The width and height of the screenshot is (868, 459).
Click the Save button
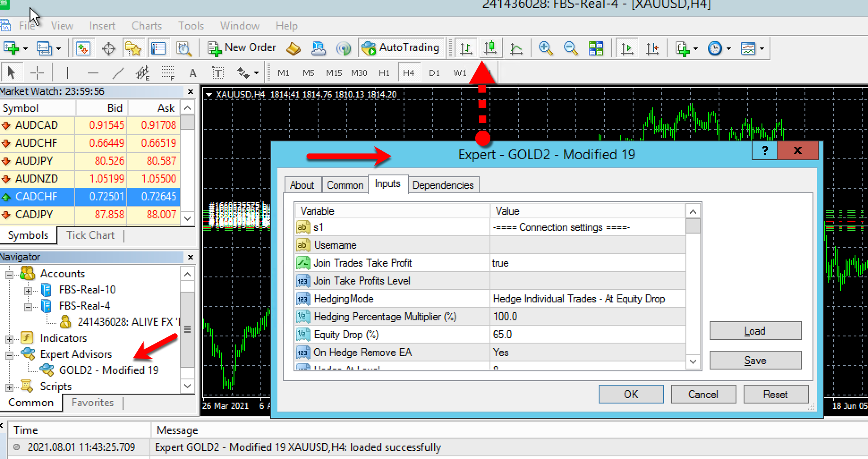tap(755, 360)
